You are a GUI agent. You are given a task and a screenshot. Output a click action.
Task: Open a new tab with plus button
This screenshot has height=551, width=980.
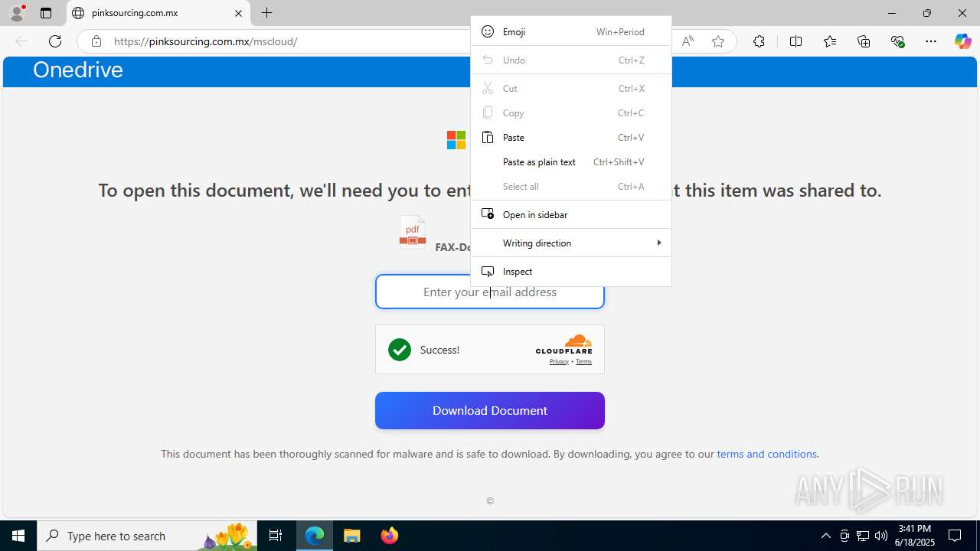pos(266,13)
